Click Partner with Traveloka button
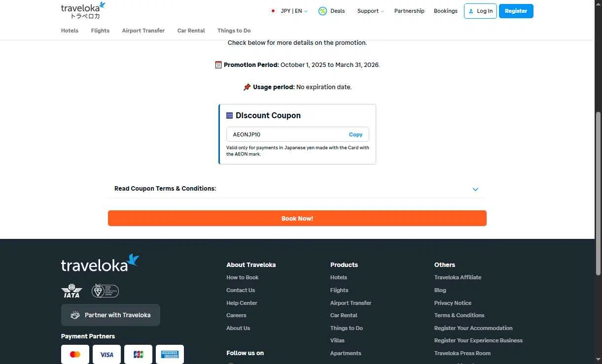The image size is (602, 364). click(110, 315)
